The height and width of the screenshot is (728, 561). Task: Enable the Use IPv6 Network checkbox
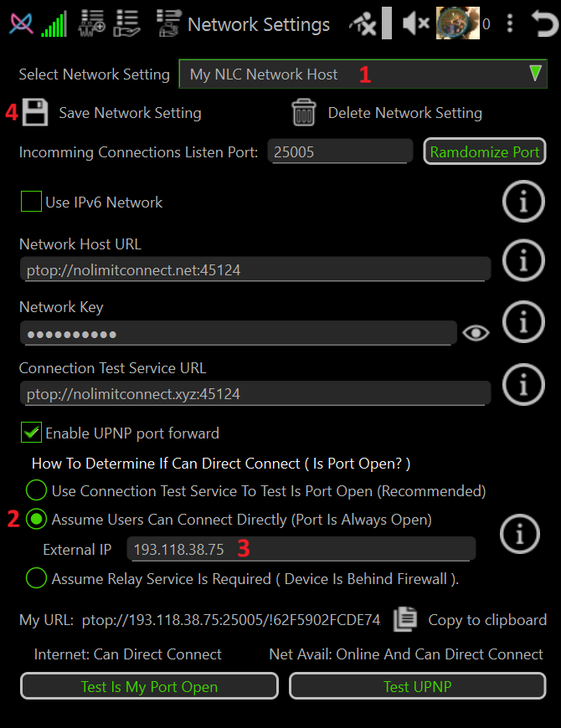(31, 202)
